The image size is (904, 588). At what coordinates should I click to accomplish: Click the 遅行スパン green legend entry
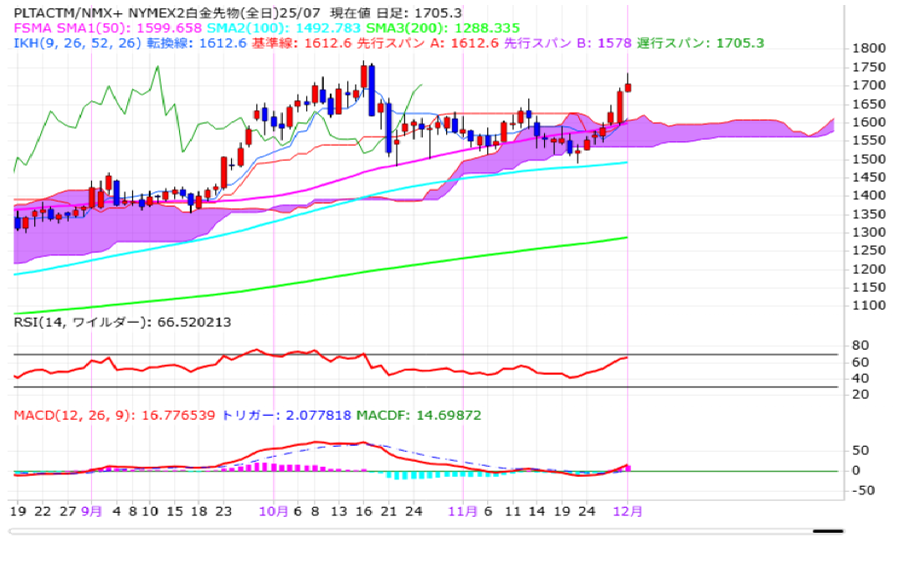pos(700,43)
